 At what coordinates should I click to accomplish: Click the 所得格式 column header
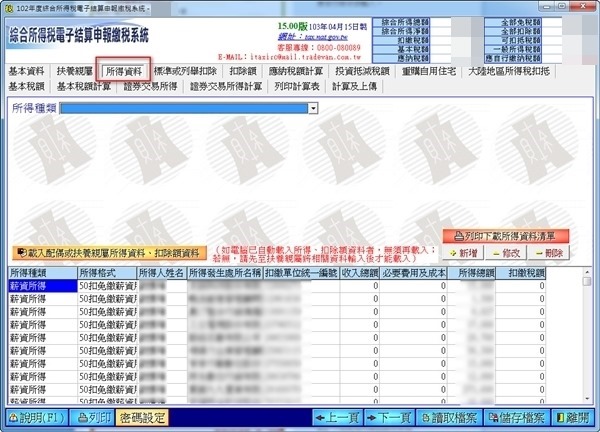[107, 273]
